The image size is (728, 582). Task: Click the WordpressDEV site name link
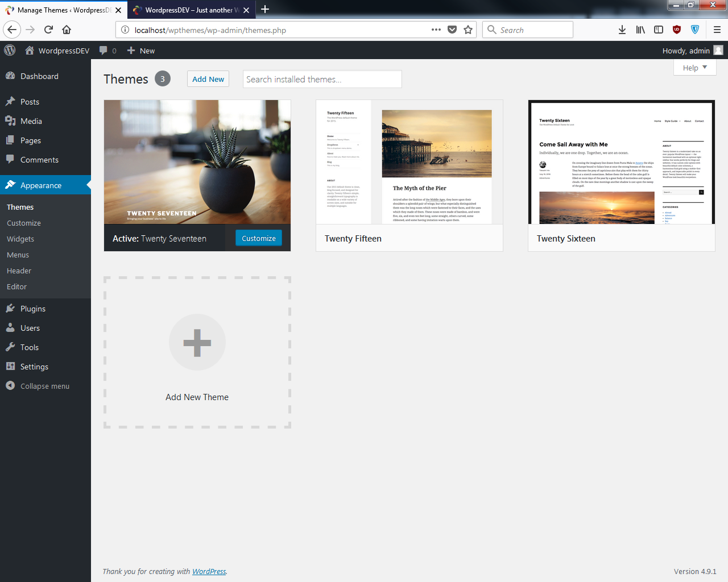tap(64, 51)
